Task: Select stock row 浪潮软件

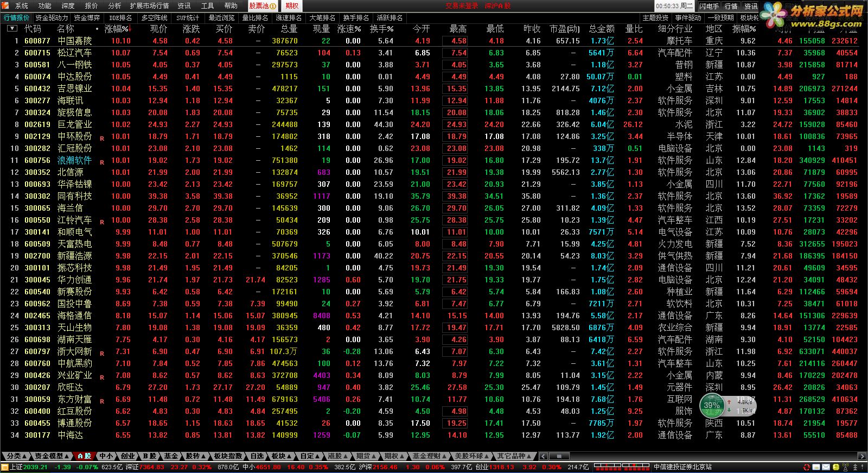Action: [x=434, y=160]
